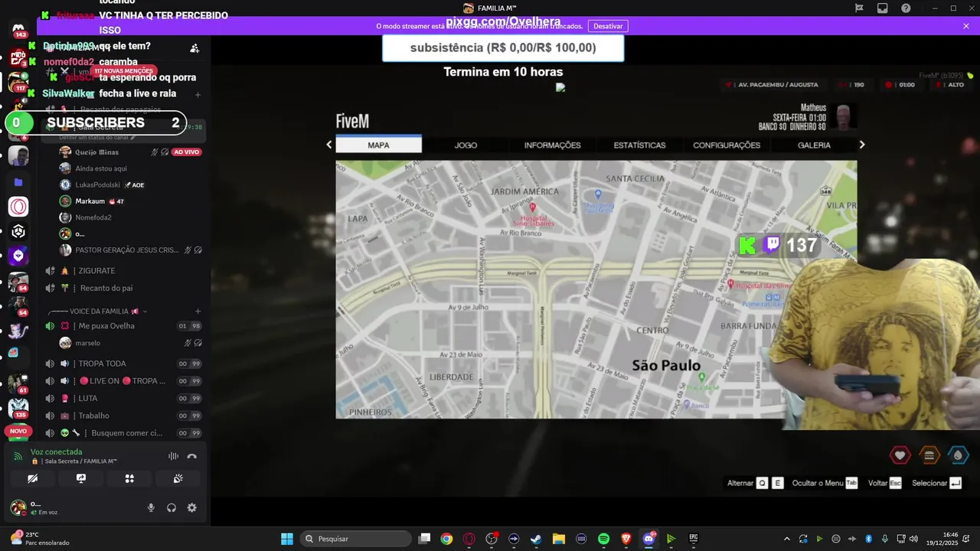Add channel to VOICE DA FAMILIA category
980x551 pixels.
click(x=198, y=311)
